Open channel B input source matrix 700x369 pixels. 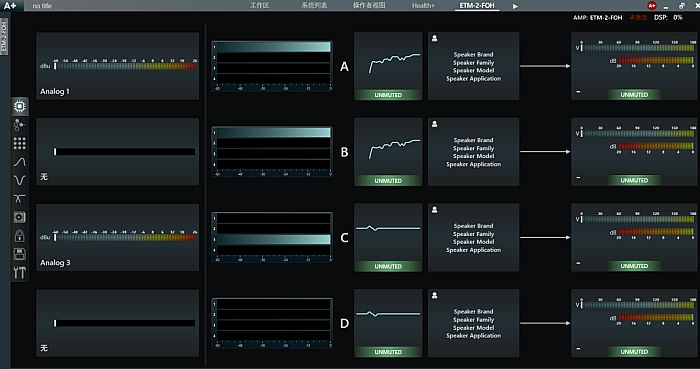272,152
